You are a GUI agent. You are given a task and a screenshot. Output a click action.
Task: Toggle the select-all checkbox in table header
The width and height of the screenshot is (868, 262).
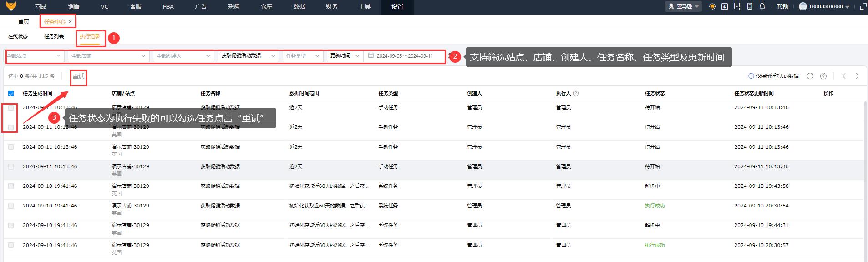coord(11,94)
